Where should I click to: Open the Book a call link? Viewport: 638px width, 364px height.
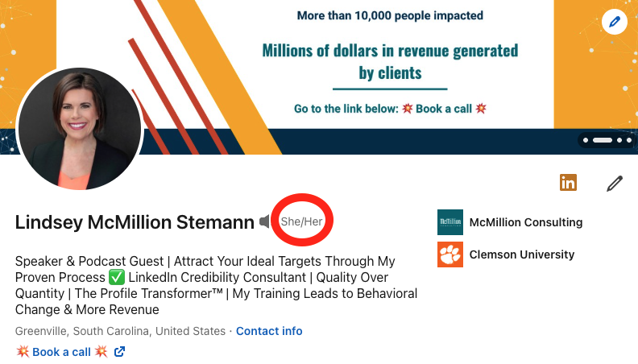coord(61,352)
